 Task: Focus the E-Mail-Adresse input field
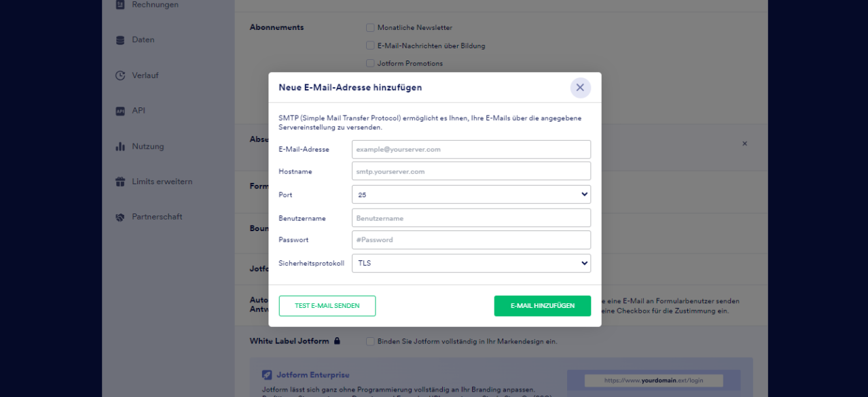471,150
